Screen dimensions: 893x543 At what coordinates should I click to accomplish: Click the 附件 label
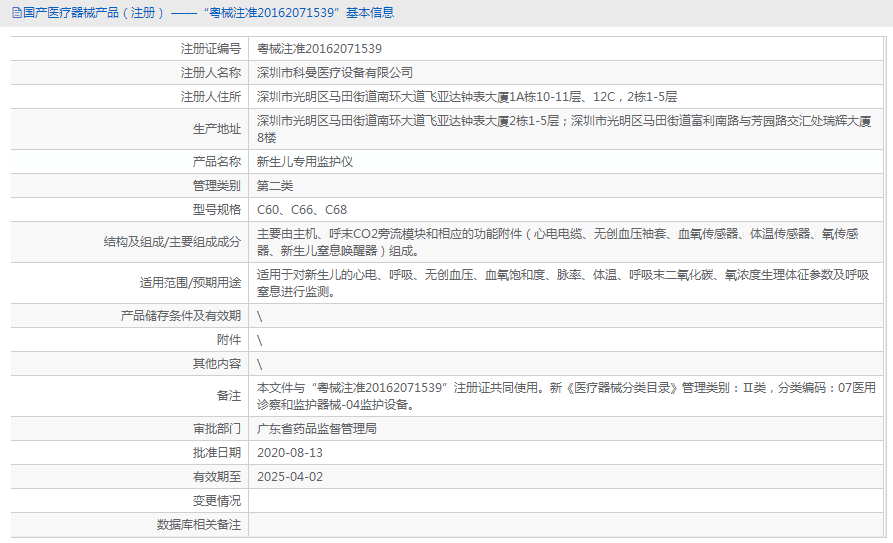[229, 340]
